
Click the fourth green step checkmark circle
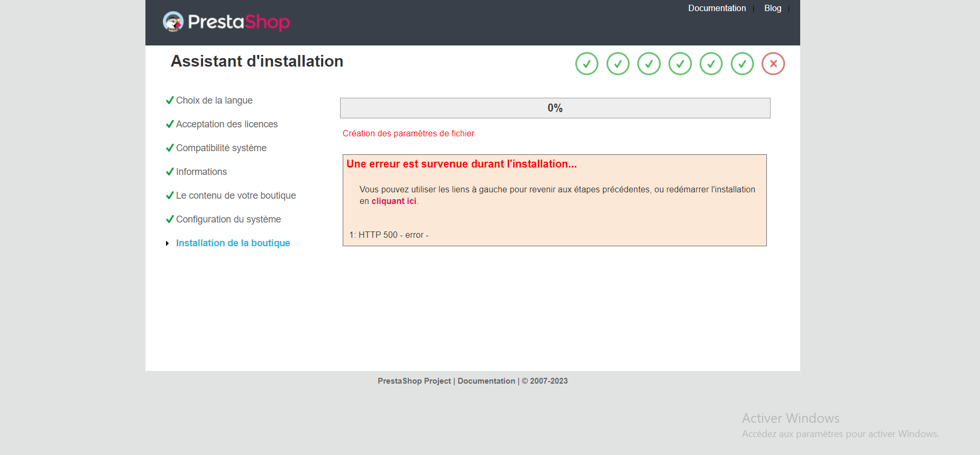coord(680,64)
